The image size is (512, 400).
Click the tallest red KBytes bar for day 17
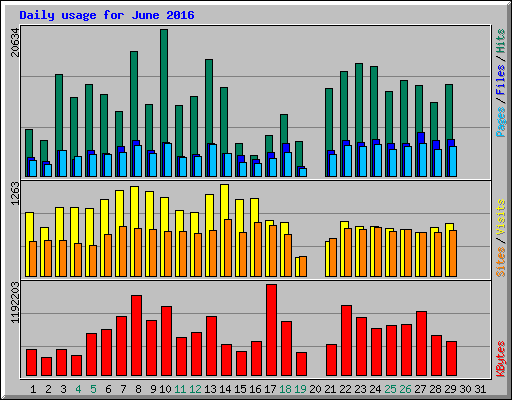pos(271,330)
